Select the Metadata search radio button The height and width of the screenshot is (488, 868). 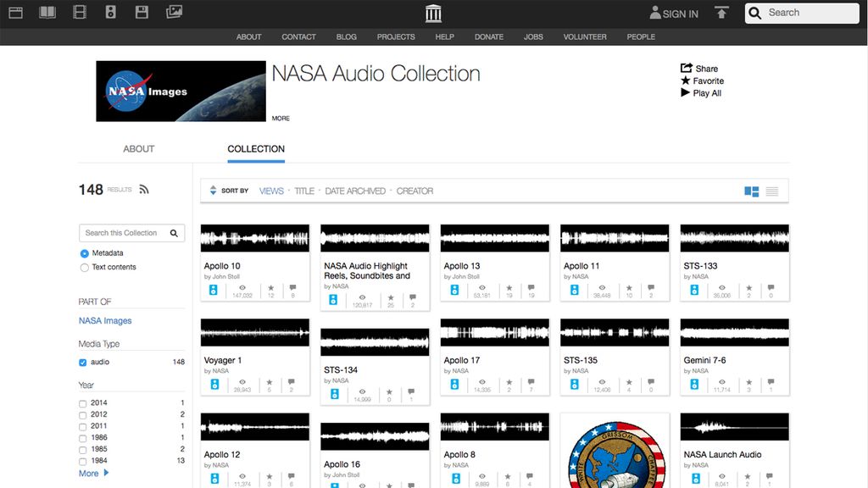[x=85, y=252]
